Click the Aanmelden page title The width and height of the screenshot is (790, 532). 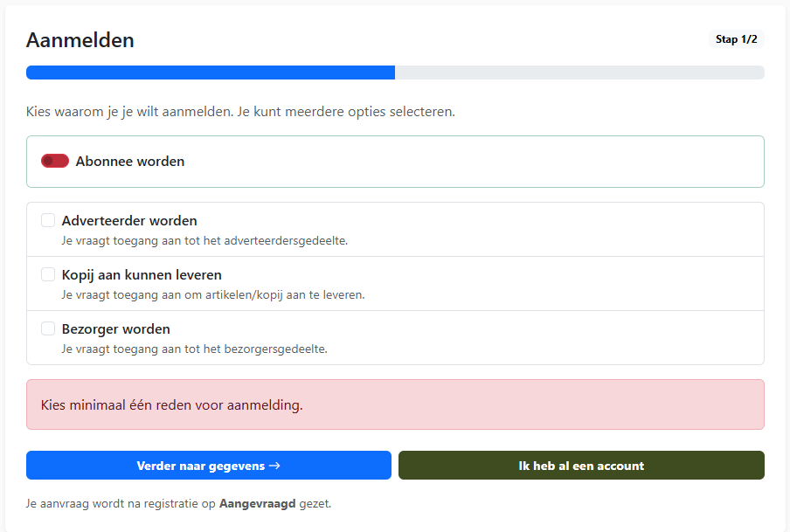coord(80,40)
